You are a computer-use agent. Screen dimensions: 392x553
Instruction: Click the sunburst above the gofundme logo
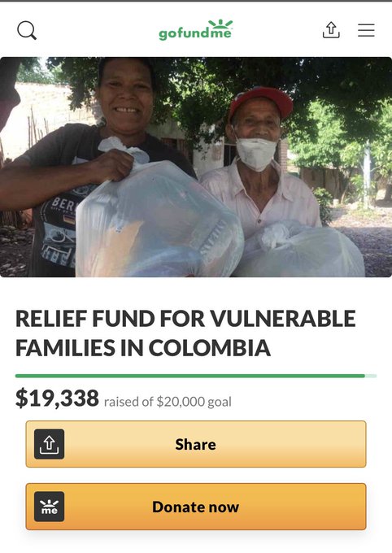click(x=220, y=24)
